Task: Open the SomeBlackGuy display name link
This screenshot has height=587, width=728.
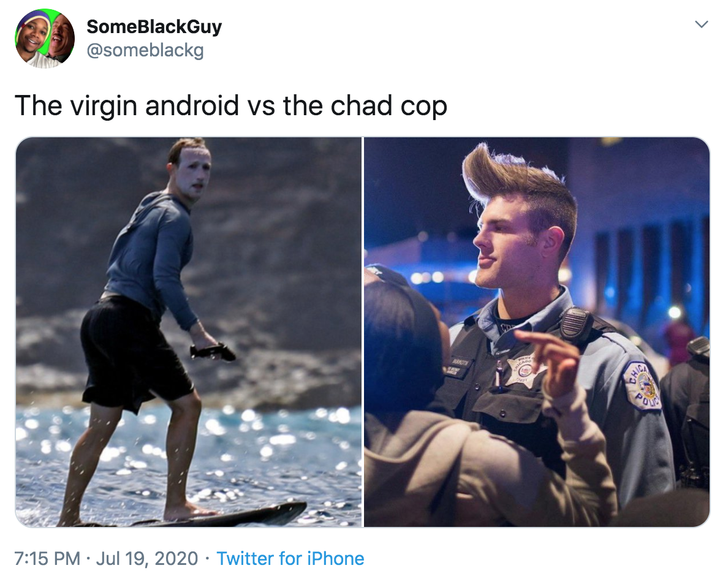Action: (154, 26)
